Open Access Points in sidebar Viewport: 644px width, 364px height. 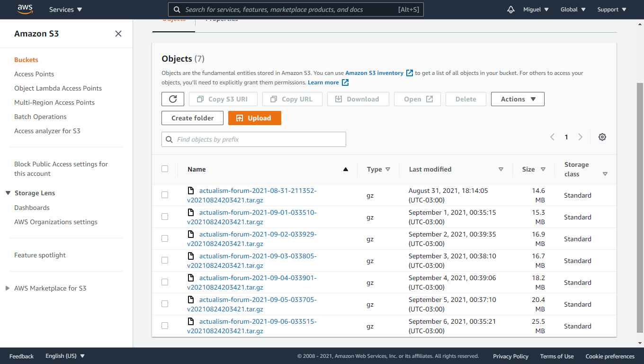[34, 74]
